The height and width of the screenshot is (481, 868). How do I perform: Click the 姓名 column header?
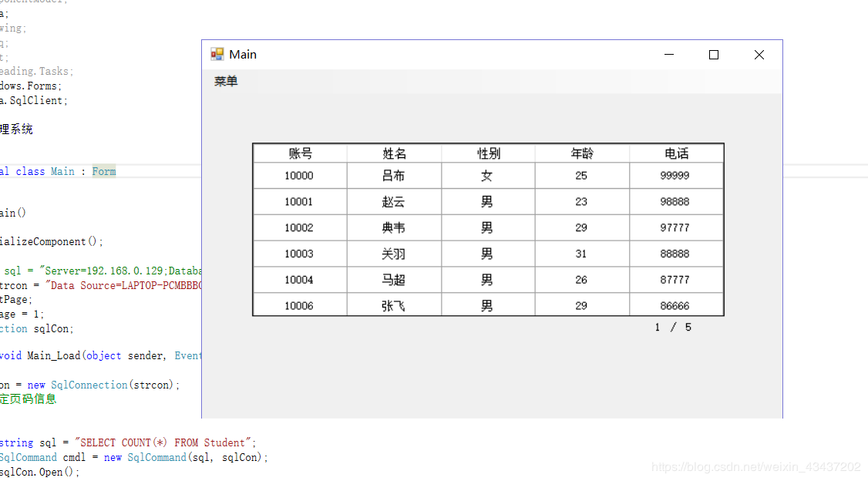coord(394,153)
